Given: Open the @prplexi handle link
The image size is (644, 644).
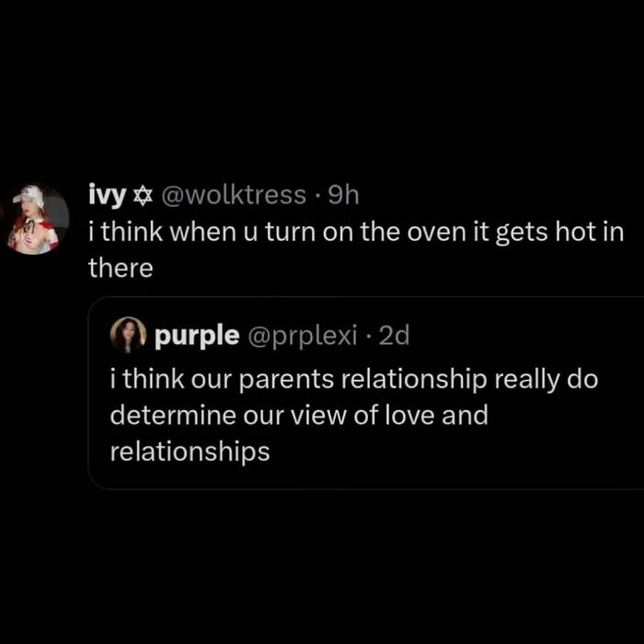Looking at the screenshot, I should pos(299,336).
